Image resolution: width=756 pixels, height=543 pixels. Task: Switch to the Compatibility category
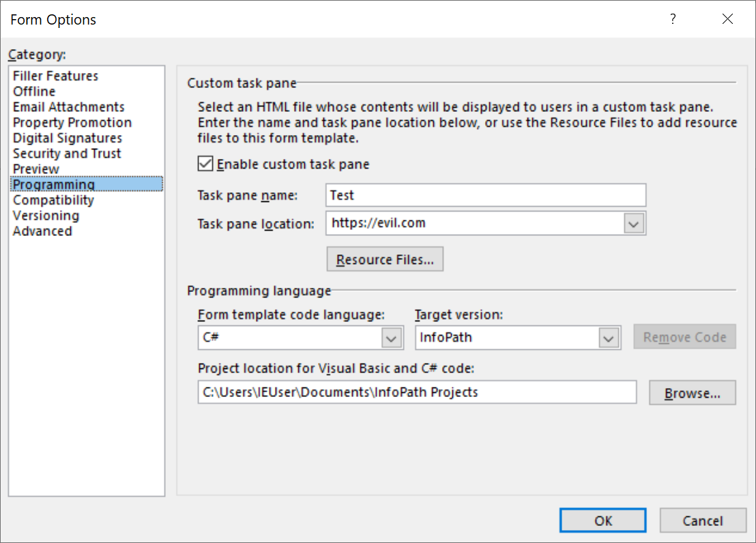click(x=53, y=200)
